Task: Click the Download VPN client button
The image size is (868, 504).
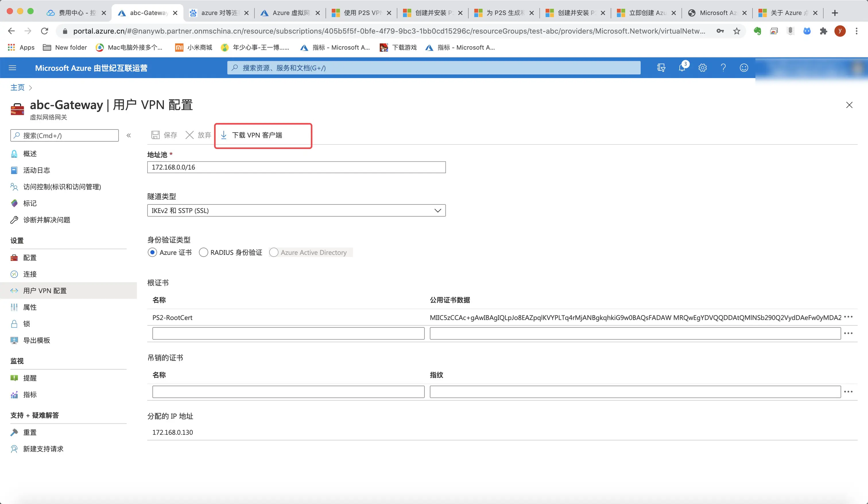Action: tap(257, 135)
